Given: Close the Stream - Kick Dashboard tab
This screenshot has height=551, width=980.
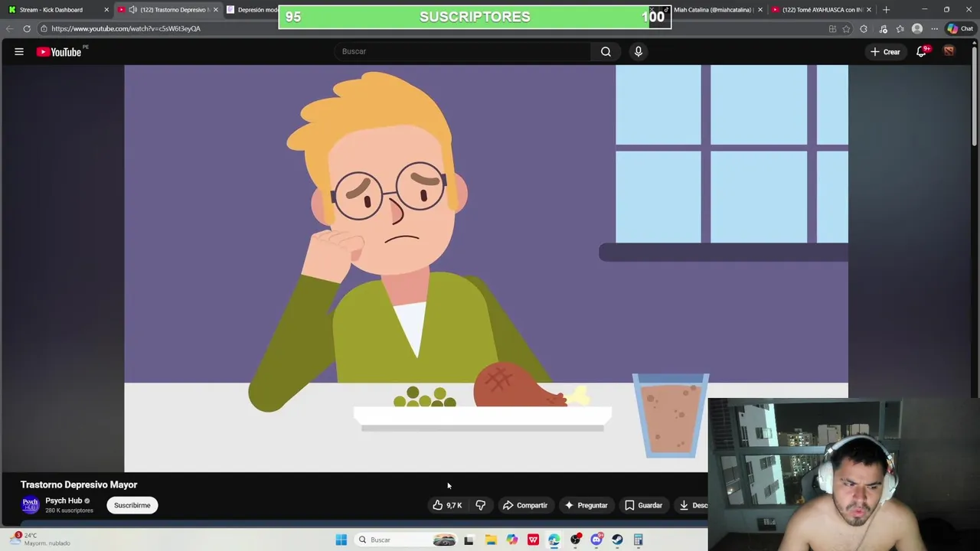Looking at the screenshot, I should coord(106,9).
